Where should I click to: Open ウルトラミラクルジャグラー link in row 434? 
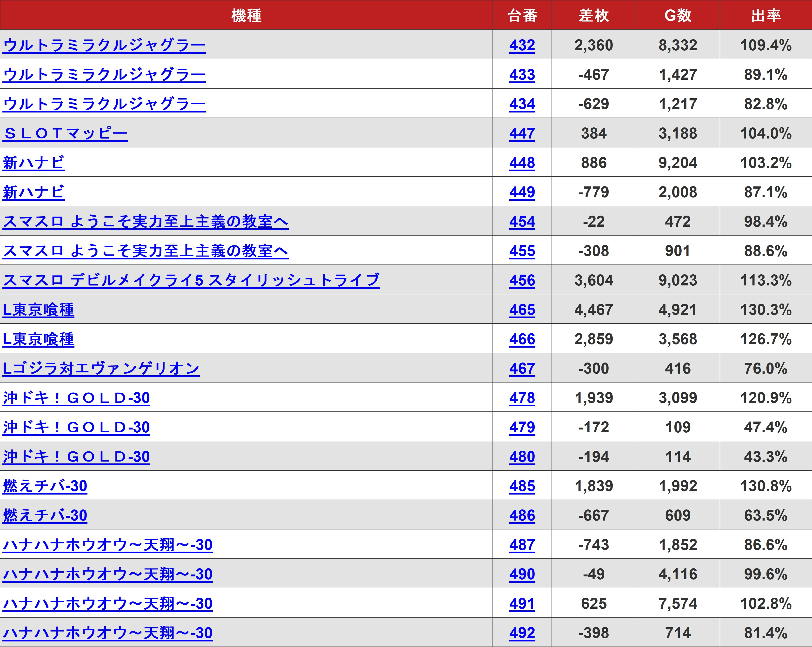(x=104, y=104)
